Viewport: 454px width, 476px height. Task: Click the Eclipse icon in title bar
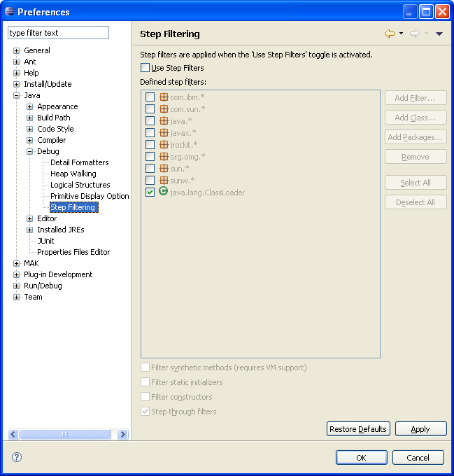tap(9, 11)
